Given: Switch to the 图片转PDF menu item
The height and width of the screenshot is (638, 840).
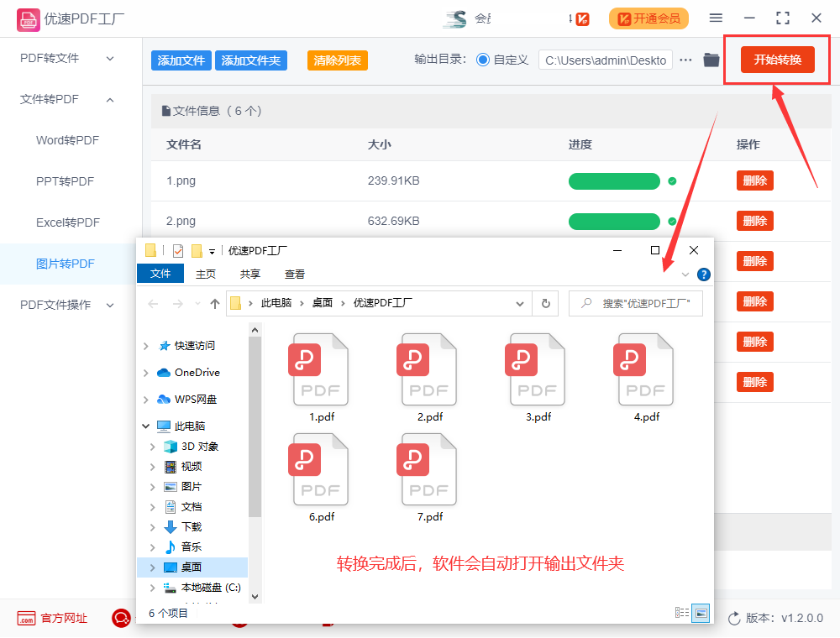Looking at the screenshot, I should point(66,264).
